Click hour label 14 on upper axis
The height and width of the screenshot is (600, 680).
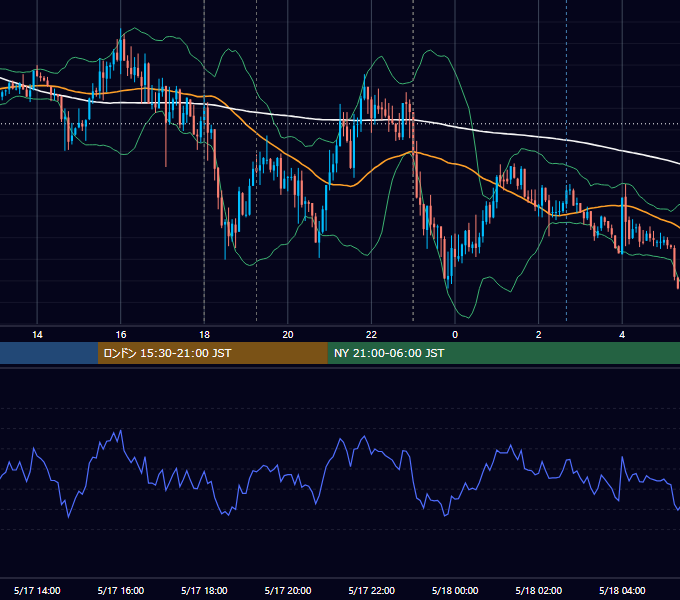point(37,335)
